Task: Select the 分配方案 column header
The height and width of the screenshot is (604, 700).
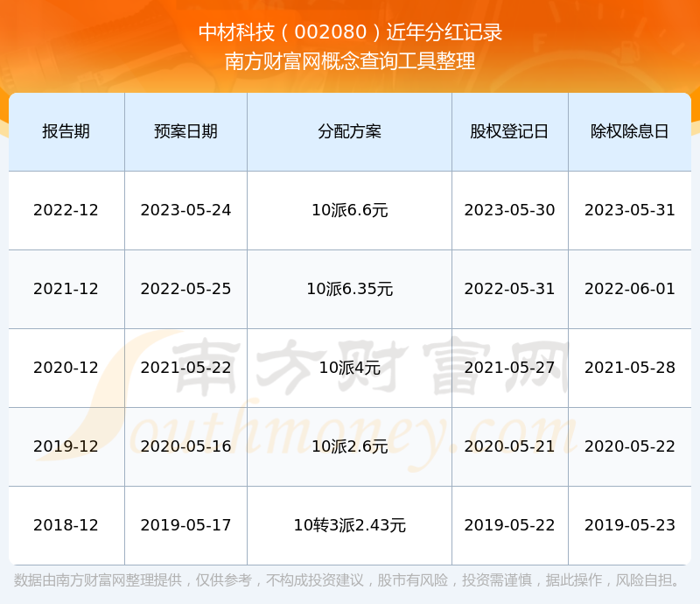Action: (x=349, y=131)
